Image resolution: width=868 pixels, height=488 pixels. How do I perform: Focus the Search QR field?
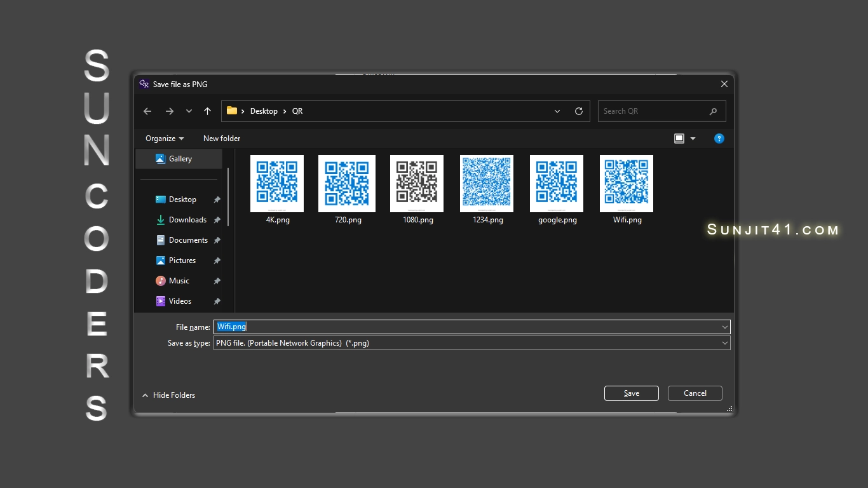pos(661,111)
